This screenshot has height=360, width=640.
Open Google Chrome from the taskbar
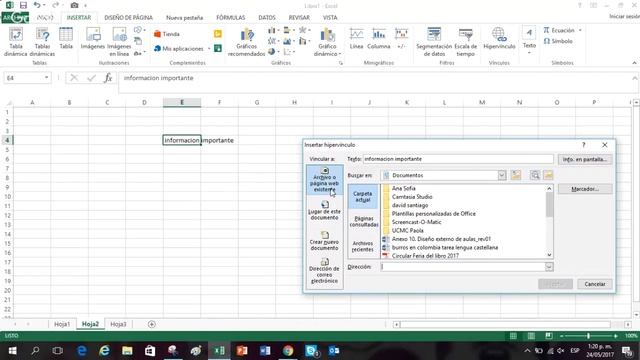(x=288, y=351)
